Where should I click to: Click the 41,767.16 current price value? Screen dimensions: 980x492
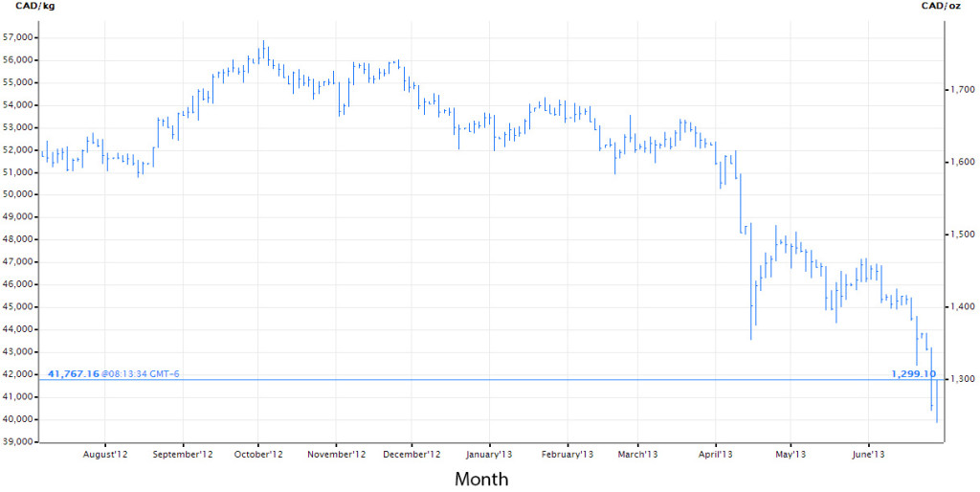73,374
